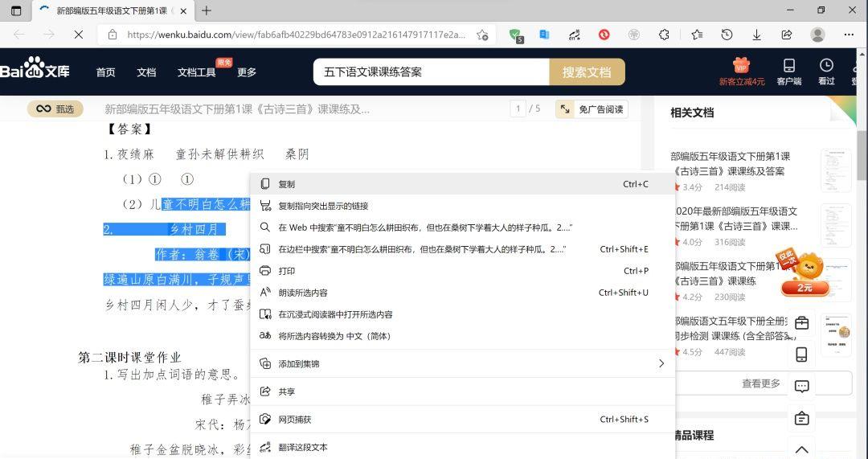This screenshot has width=868, height=459.
Task: Open 文档工具 nav link
Action: coord(197,72)
